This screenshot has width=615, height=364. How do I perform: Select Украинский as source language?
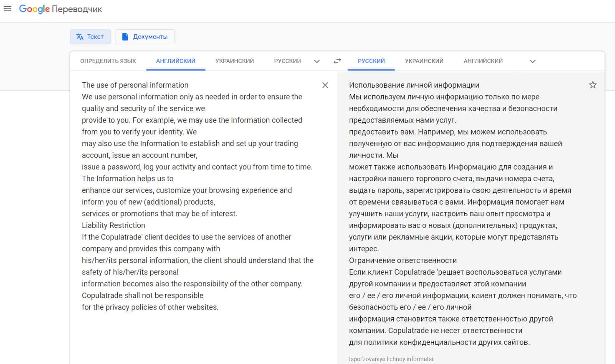pos(235,61)
